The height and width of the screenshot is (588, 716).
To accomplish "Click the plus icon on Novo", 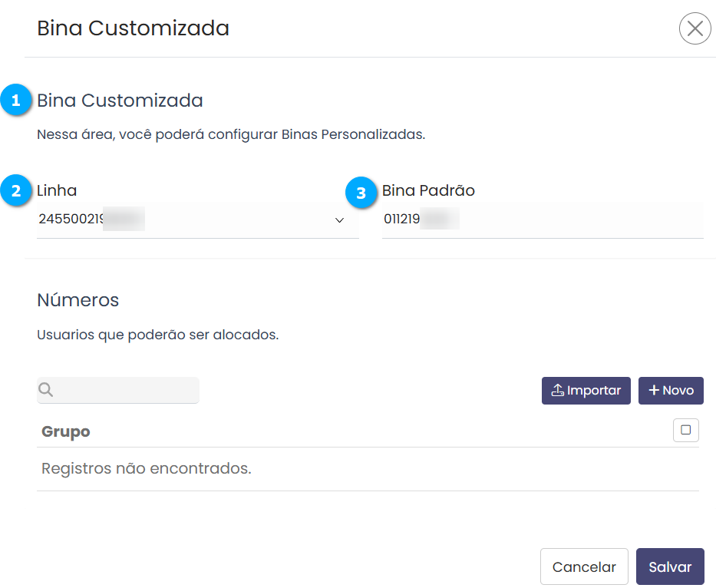I will (654, 390).
